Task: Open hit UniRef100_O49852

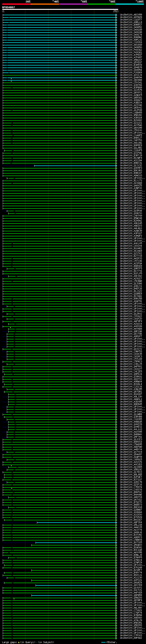Action: click(131, 27)
